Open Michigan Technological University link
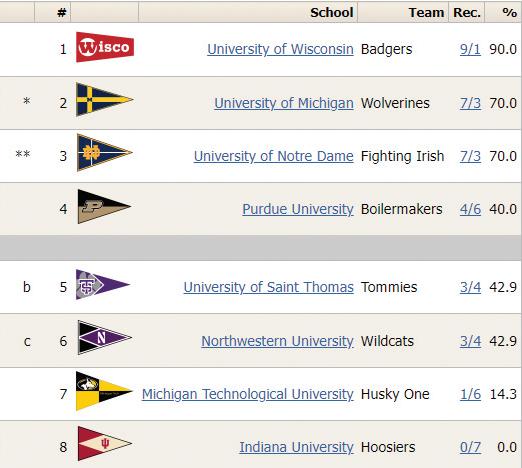Screen dimensions: 522x468 coord(248,394)
